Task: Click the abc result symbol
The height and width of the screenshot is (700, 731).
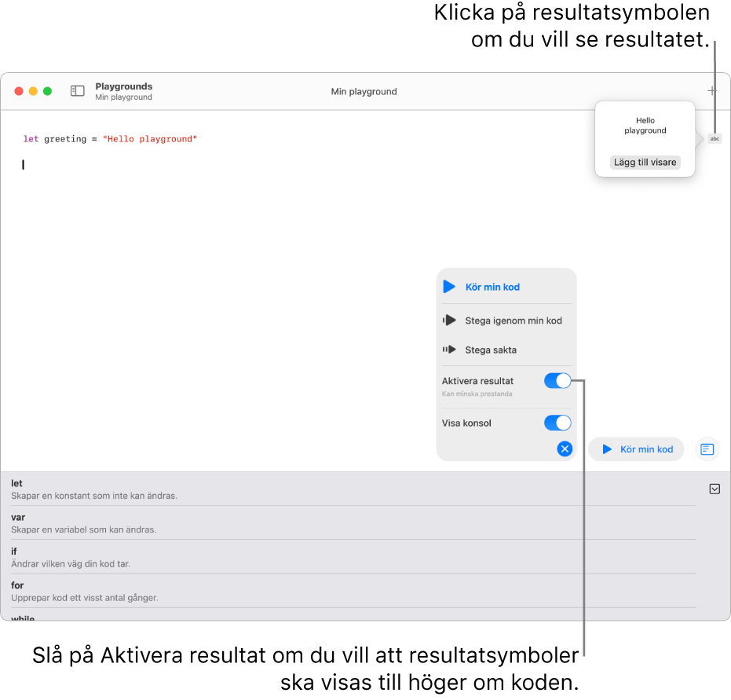Action: pos(715,138)
